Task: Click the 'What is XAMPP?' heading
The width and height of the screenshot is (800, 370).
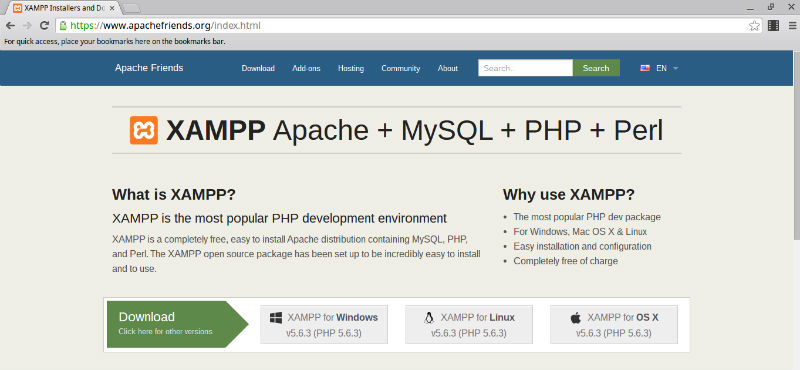Action: [174, 194]
